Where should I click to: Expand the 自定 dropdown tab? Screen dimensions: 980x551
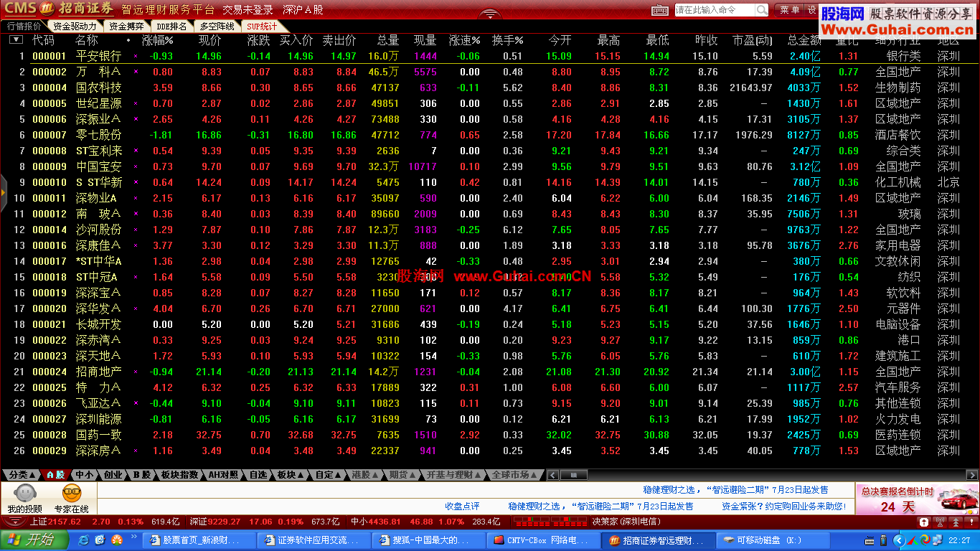tap(328, 475)
